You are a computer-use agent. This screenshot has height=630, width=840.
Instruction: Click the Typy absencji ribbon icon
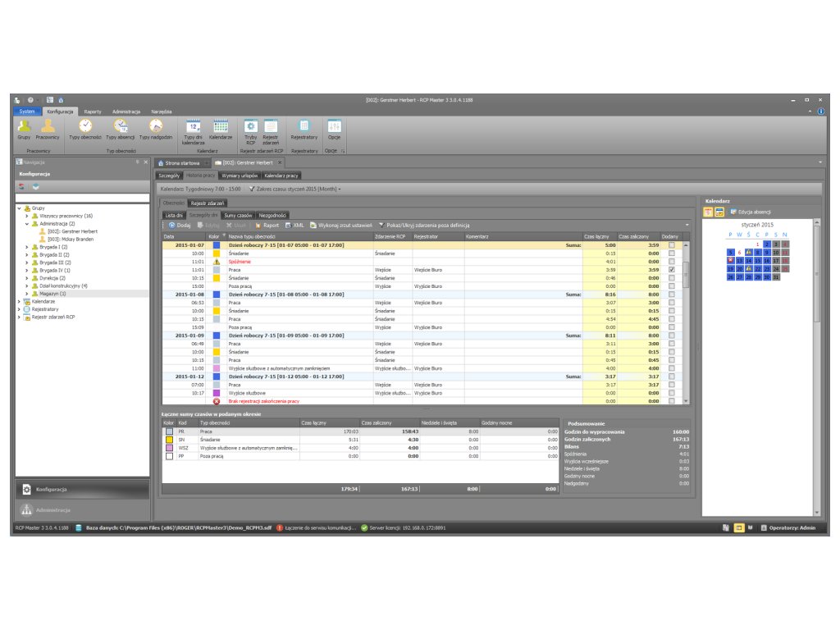pyautogui.click(x=121, y=129)
